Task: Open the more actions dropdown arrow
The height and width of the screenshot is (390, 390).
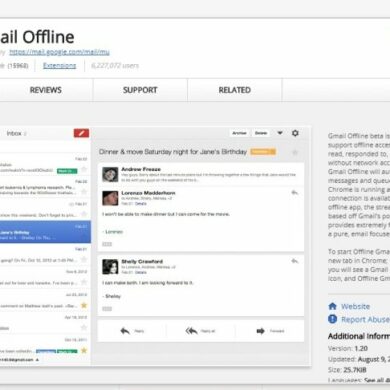Action: [x=280, y=133]
